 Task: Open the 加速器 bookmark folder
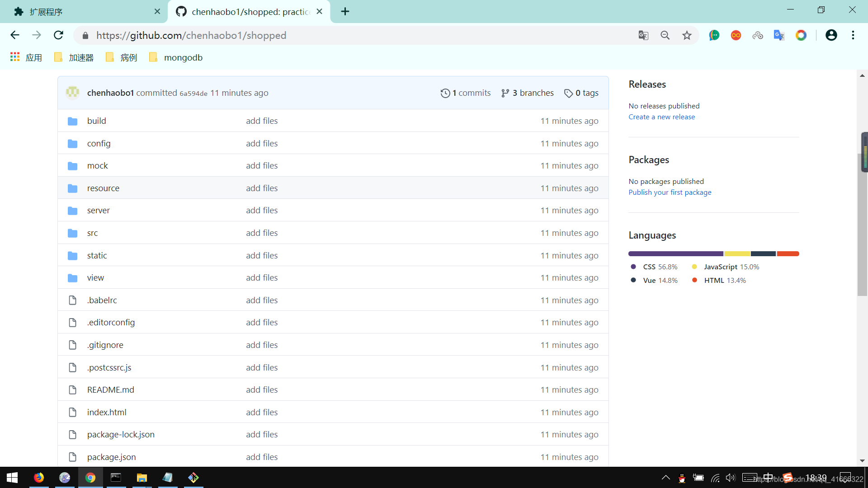pos(74,57)
